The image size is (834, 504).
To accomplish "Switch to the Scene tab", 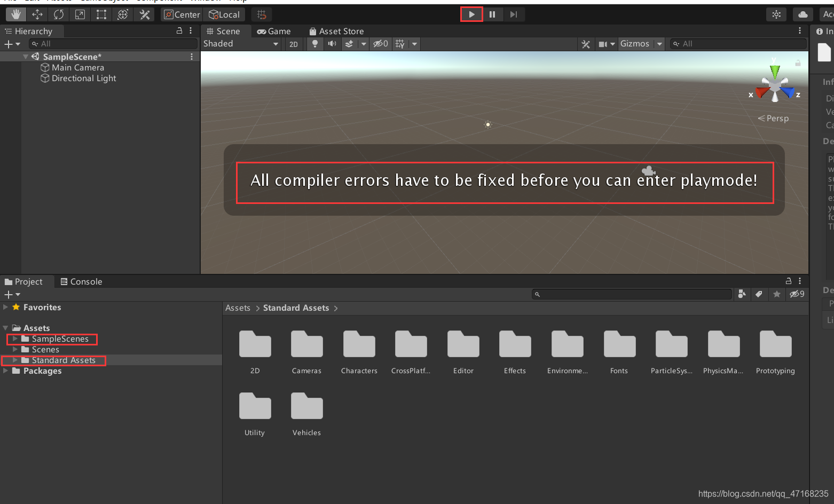I will pyautogui.click(x=224, y=31).
